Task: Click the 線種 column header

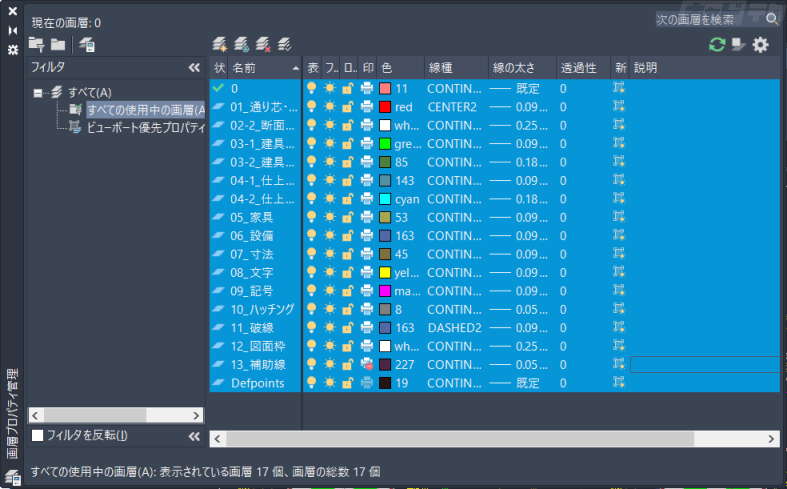Action: [456, 68]
